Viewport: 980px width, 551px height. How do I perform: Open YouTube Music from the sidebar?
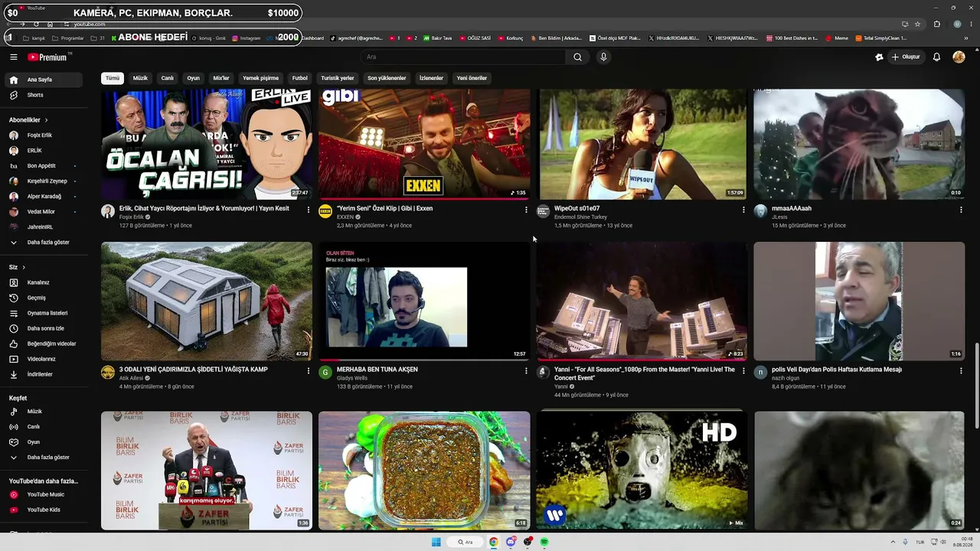coord(47,494)
